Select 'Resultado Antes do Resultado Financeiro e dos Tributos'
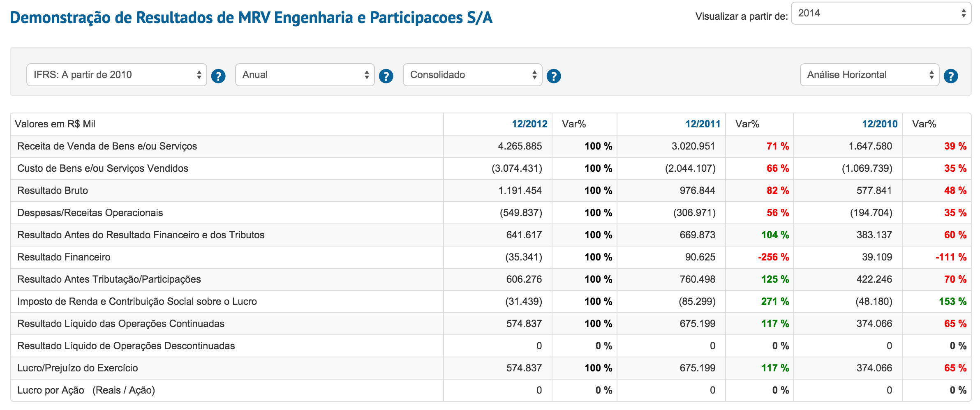This screenshot has height=410, width=980. point(141,235)
